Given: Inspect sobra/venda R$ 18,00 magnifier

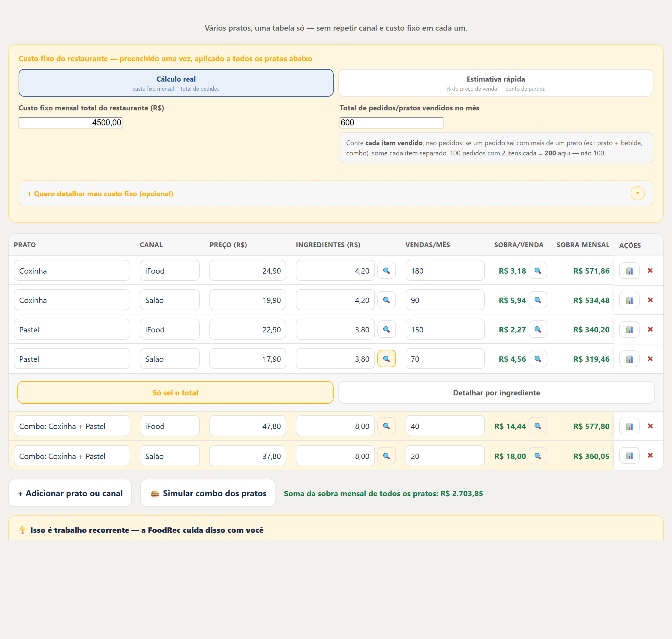Looking at the screenshot, I should [x=538, y=456].
